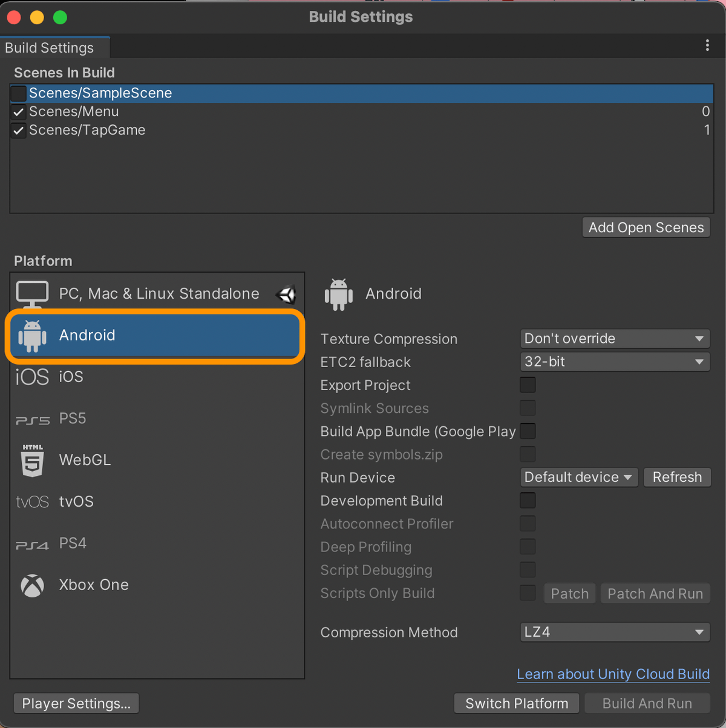The image size is (726, 728).
Task: Click the tvOS platform icon
Action: click(32, 501)
